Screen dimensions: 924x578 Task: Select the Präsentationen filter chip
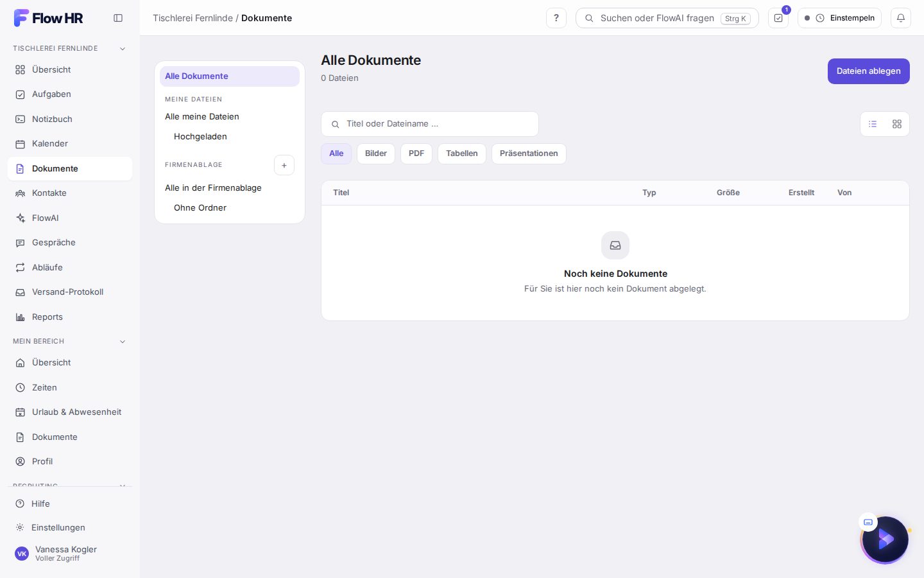529,153
